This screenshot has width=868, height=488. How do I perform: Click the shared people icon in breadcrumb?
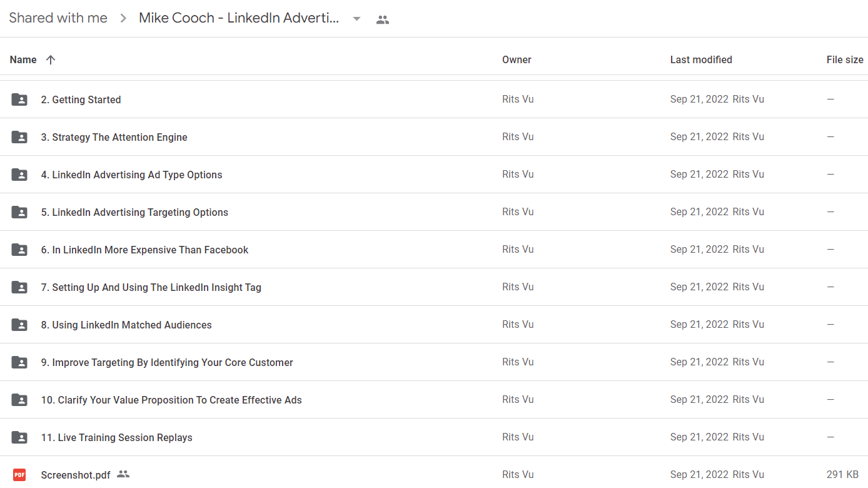pos(383,19)
